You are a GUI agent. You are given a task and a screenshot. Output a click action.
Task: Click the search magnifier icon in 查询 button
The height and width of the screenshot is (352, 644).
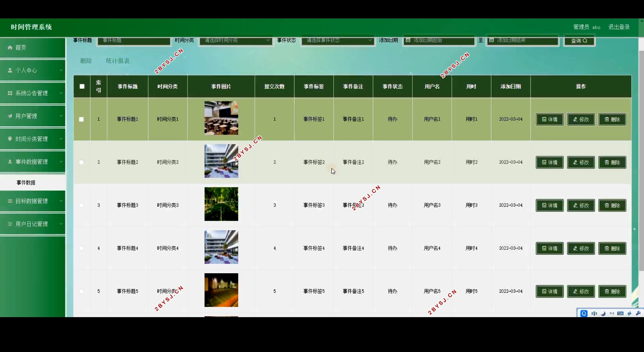585,41
